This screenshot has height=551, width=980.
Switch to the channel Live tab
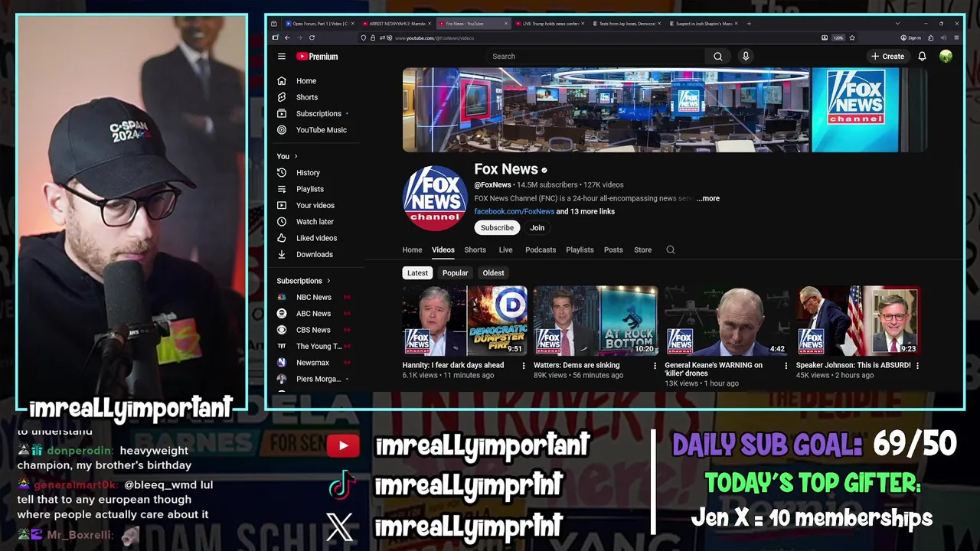[x=505, y=249]
